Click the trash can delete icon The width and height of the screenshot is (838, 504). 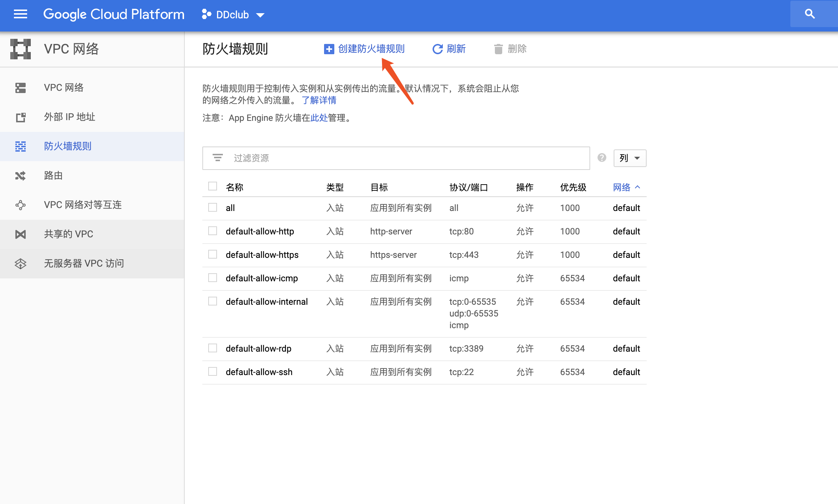(x=498, y=49)
